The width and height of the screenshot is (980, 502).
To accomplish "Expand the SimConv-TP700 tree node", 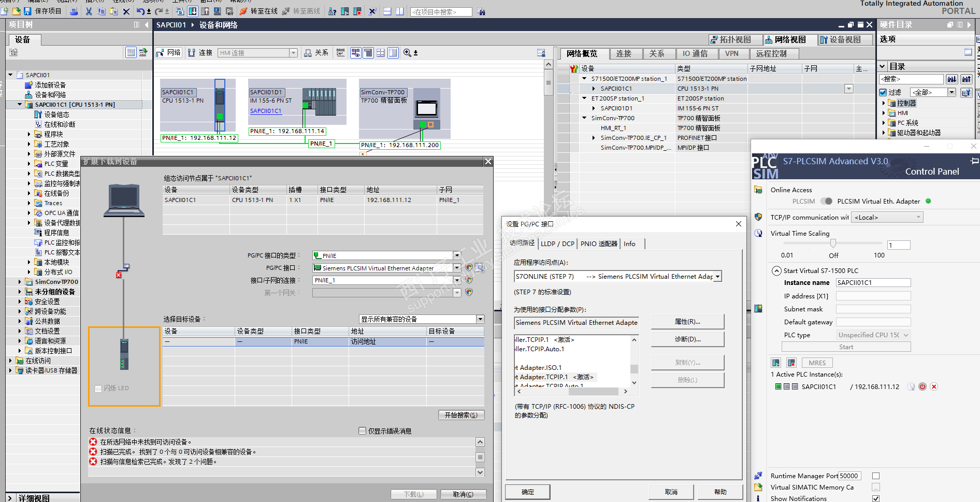I will 20,282.
